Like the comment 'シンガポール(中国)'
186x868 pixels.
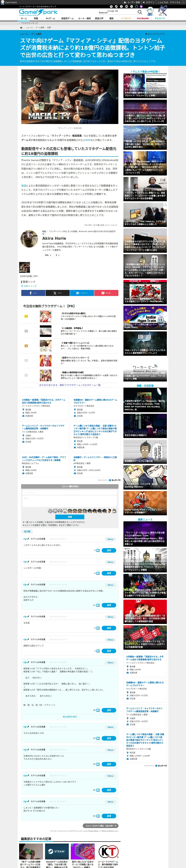coord(98,573)
